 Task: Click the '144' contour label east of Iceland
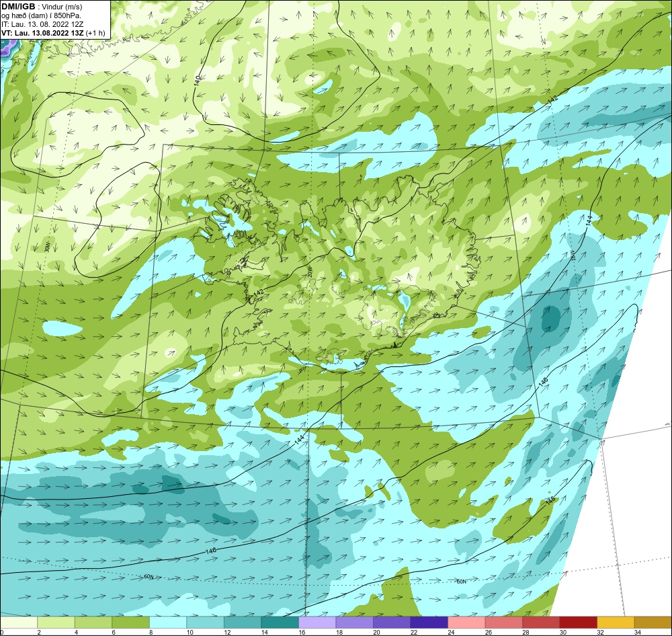pyautogui.click(x=589, y=221)
